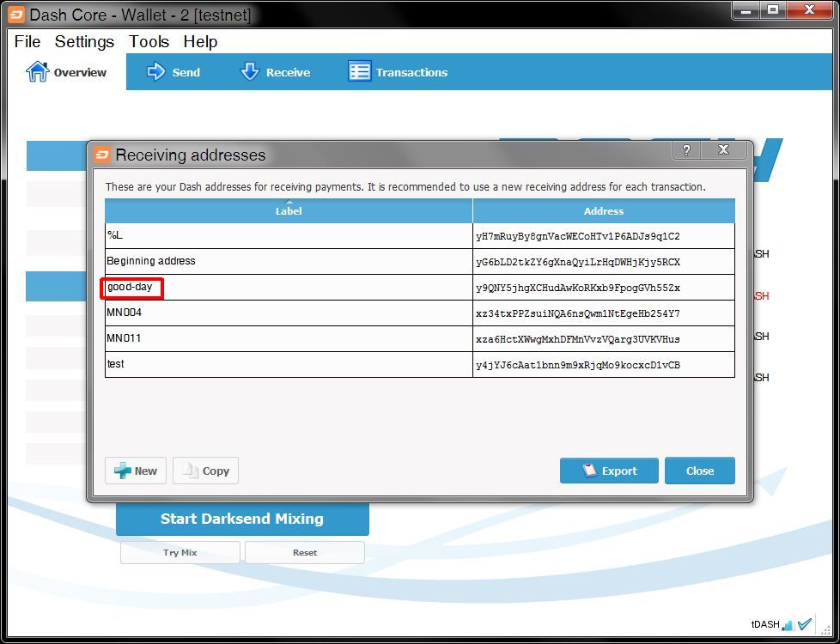Select the MN004 label cell
Viewport: 840px width, 644px height.
click(x=289, y=313)
